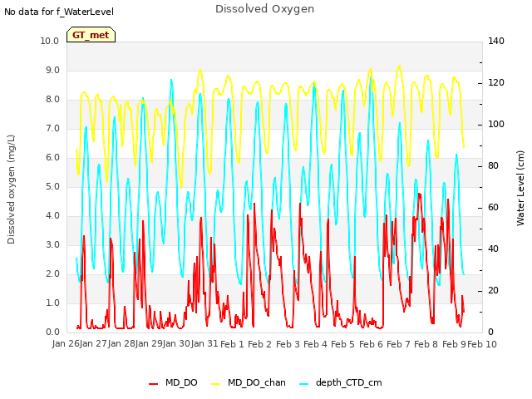Click the Feb 1 x-axis tick label
The width and height of the screenshot is (532, 399).
point(232,344)
